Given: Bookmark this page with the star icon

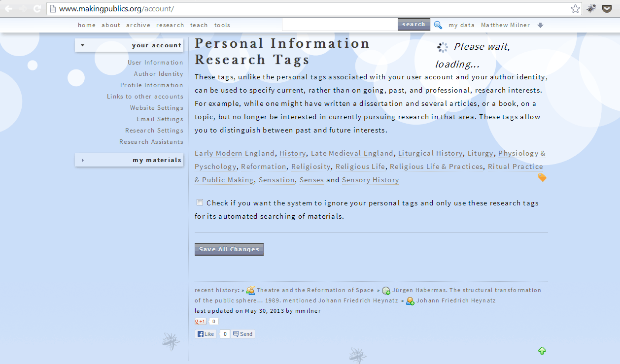Looking at the screenshot, I should [x=575, y=8].
